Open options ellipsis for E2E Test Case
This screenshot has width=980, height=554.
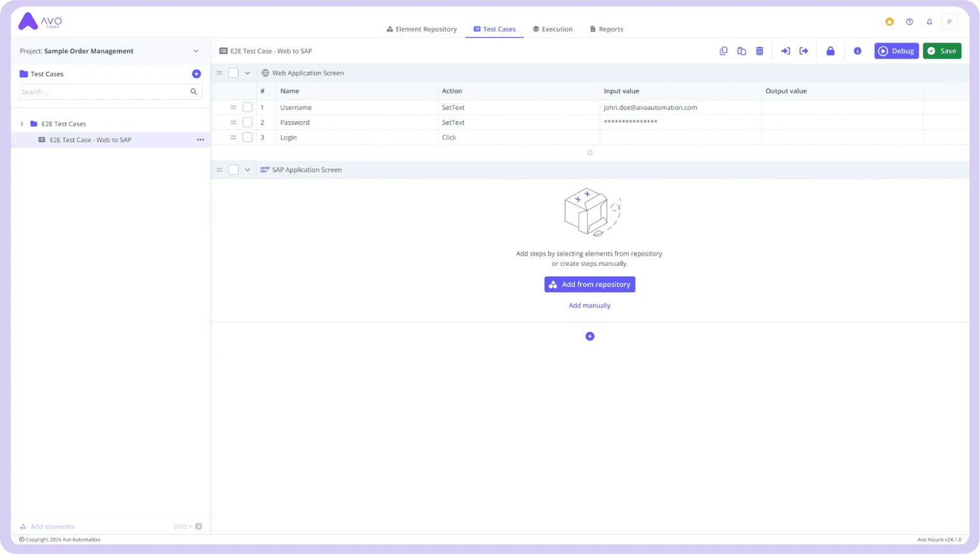point(200,140)
